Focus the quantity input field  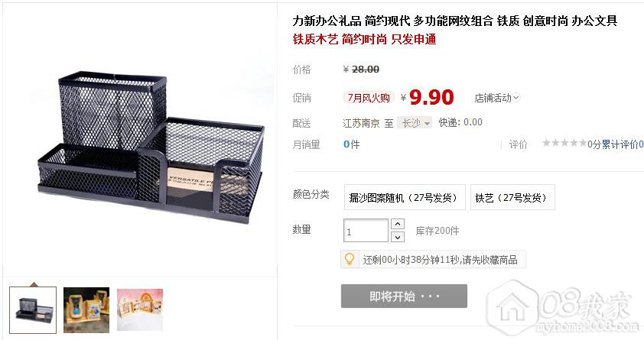366,231
